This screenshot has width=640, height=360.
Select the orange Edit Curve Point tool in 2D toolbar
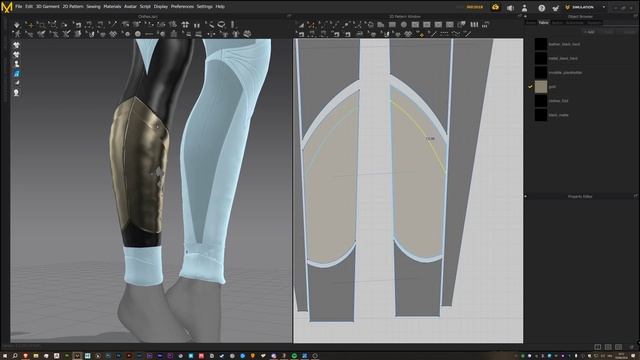pos(311,25)
